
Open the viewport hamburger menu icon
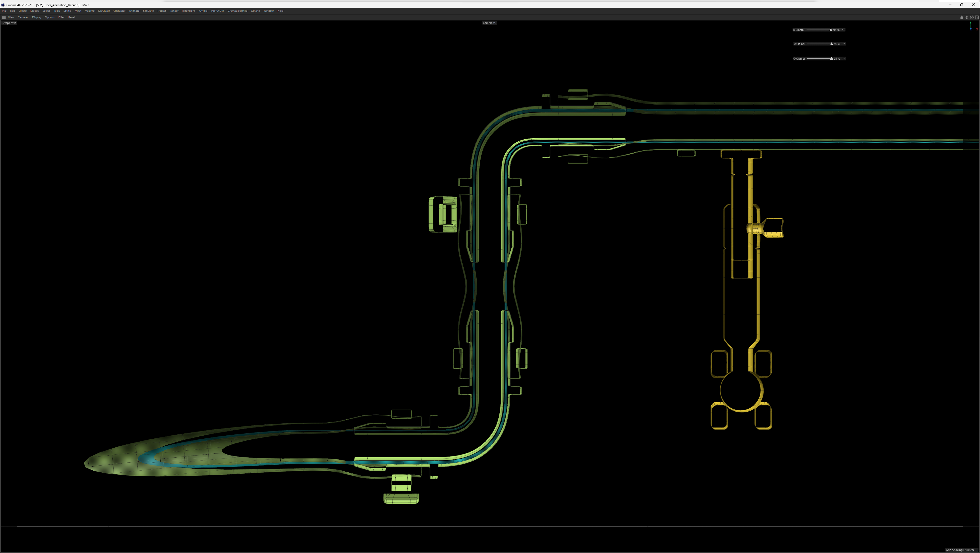tap(4, 17)
